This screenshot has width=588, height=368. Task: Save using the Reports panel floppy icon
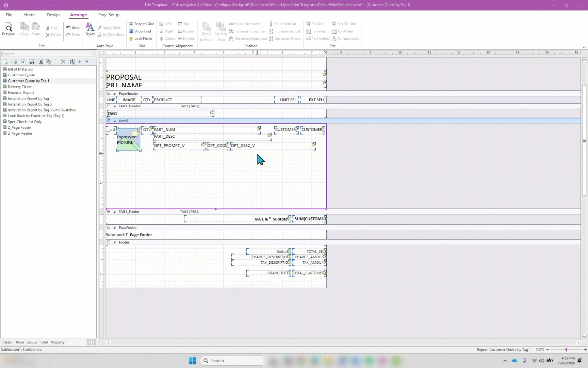pos(32,62)
